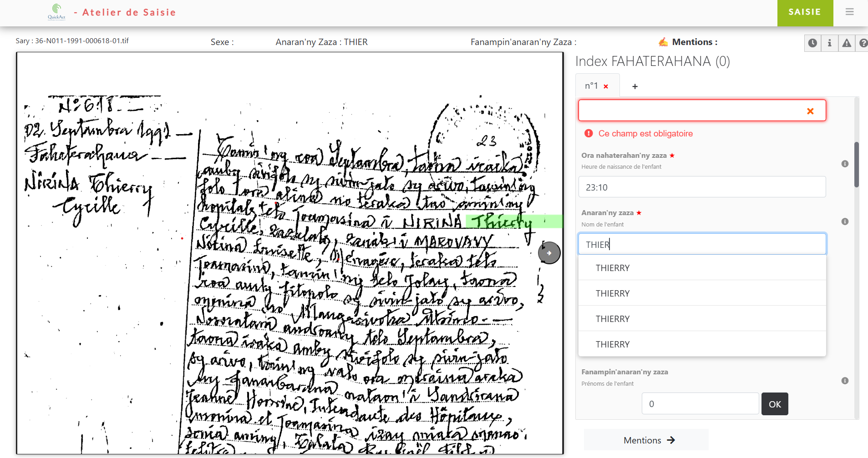Click the clock history icon
The image size is (868, 458).
click(x=812, y=43)
